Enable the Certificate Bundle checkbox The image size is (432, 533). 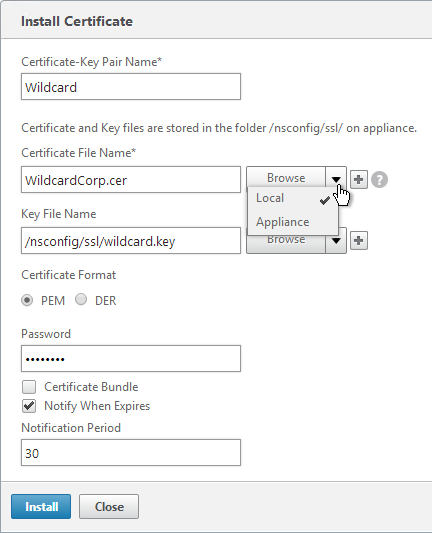tap(29, 387)
